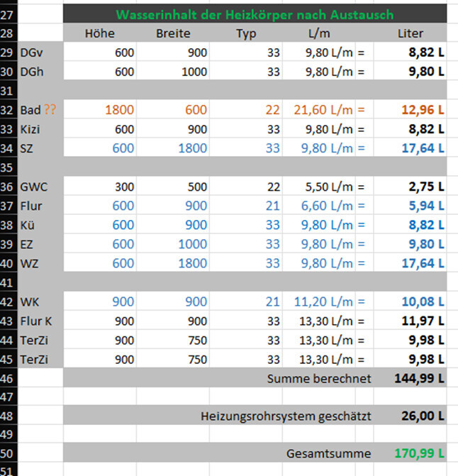The height and width of the screenshot is (476, 458).
Task: Click the green "170,99 L" total cell
Action: [419, 453]
